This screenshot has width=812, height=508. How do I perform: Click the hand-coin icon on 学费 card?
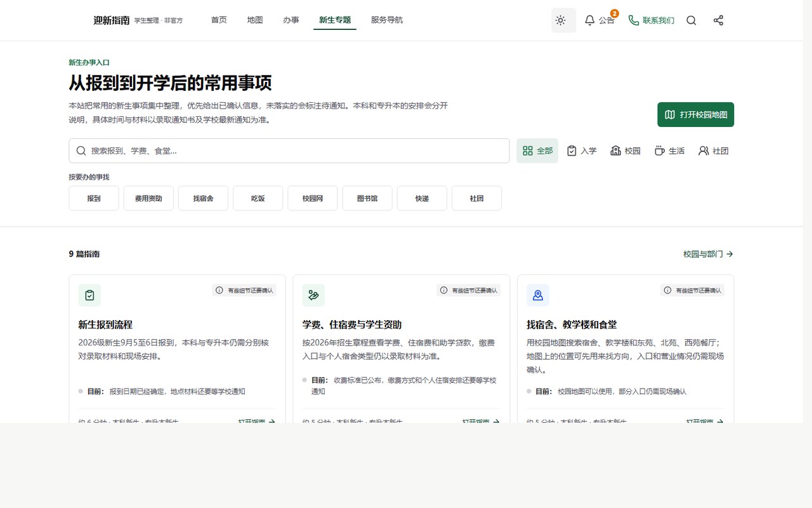click(313, 295)
